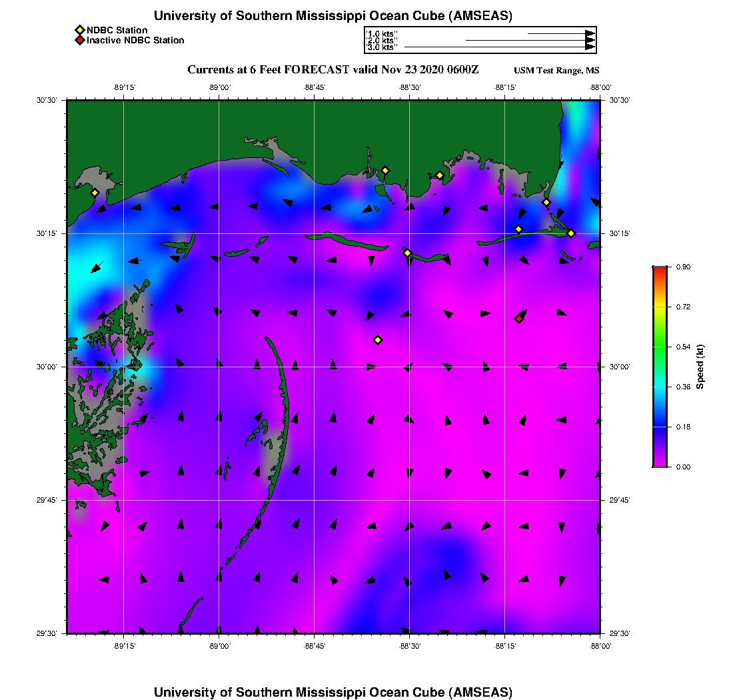Select yellow station on the 88°30' gridline
Viewport: 733px width, 700px height.
407,253
